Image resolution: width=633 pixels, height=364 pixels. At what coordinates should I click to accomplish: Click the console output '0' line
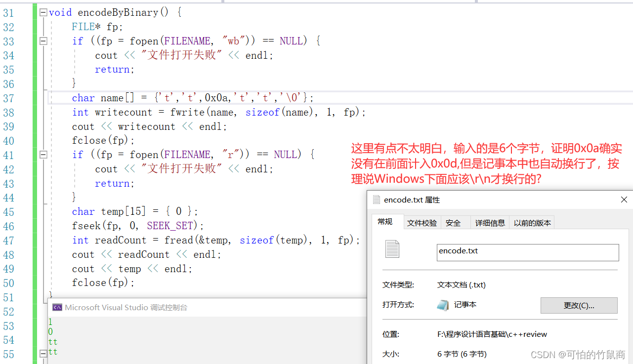click(x=50, y=332)
